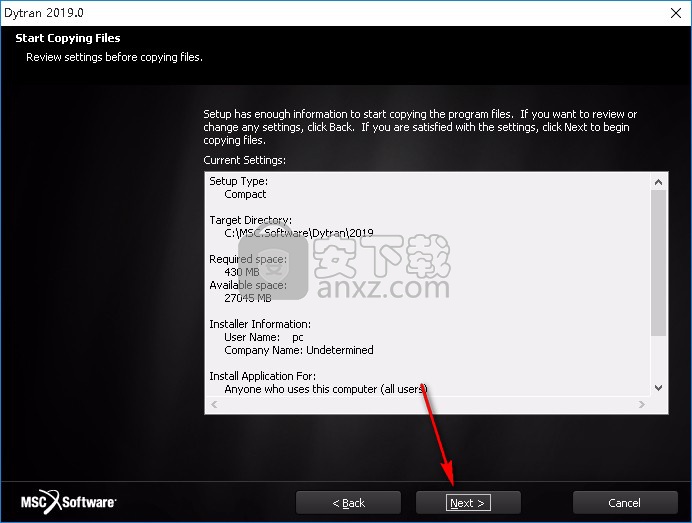
Task: Click "Anyone who uses this computer" line
Action: pyautogui.click(x=326, y=389)
